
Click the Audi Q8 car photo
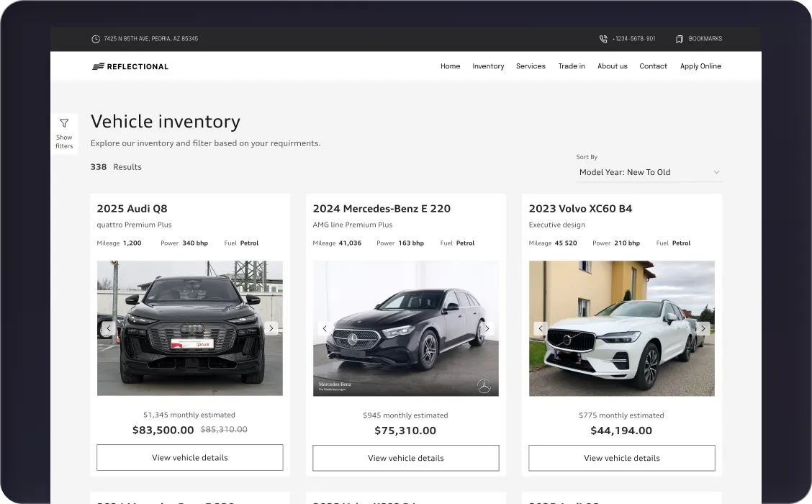pos(189,328)
